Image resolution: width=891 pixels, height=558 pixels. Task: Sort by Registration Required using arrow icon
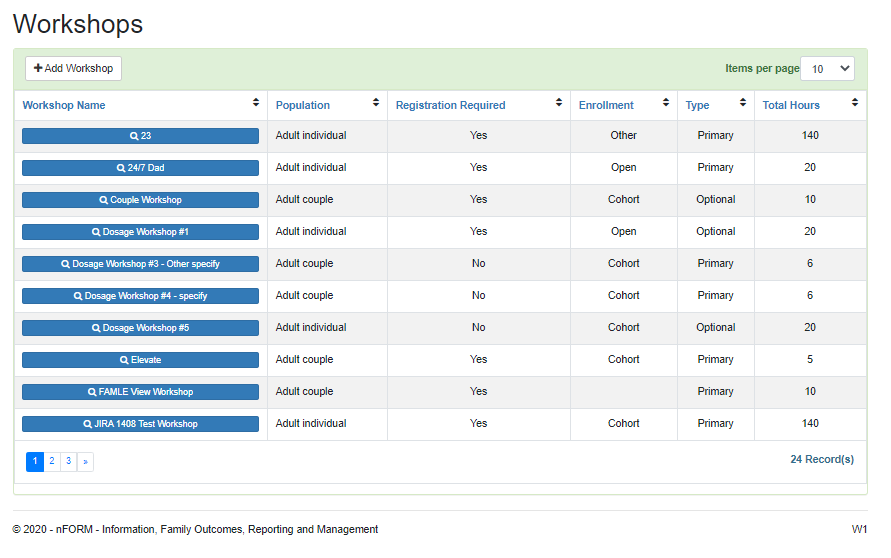559,103
